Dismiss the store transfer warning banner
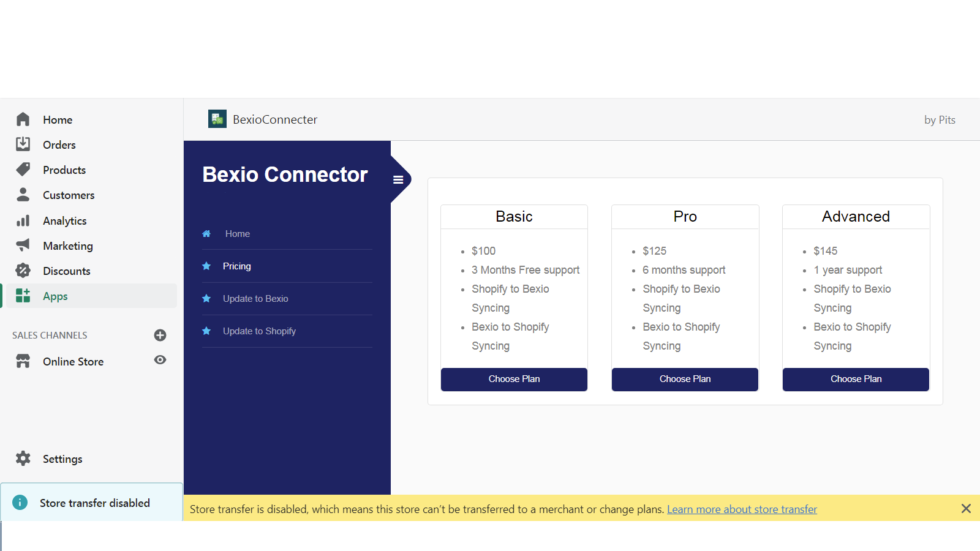Image resolution: width=980 pixels, height=551 pixels. point(966,508)
